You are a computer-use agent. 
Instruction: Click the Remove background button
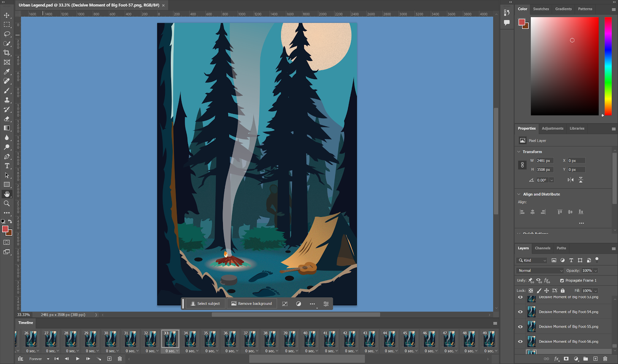[251, 304]
